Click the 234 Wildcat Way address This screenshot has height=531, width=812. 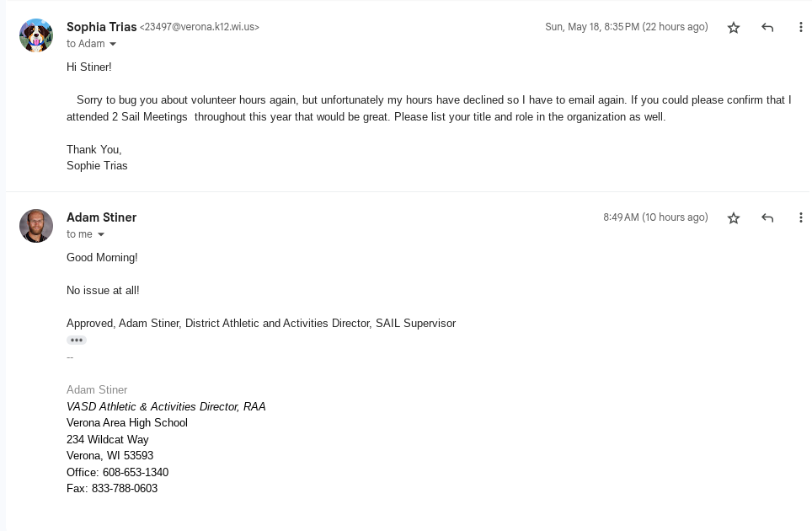(108, 440)
